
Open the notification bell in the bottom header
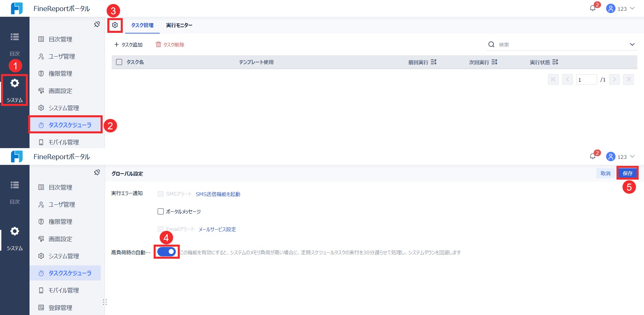(593, 156)
